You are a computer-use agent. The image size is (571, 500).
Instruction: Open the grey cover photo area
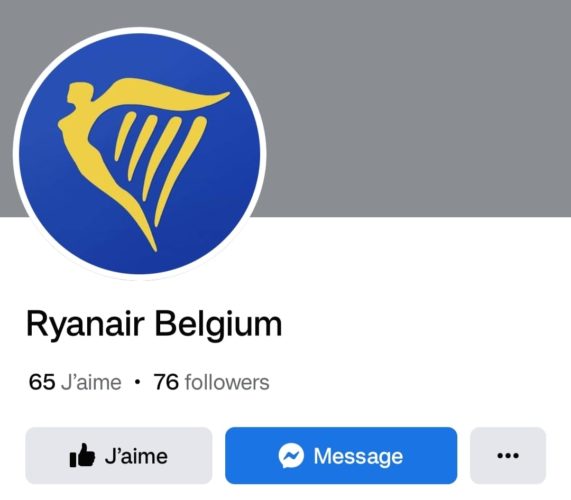[411, 108]
